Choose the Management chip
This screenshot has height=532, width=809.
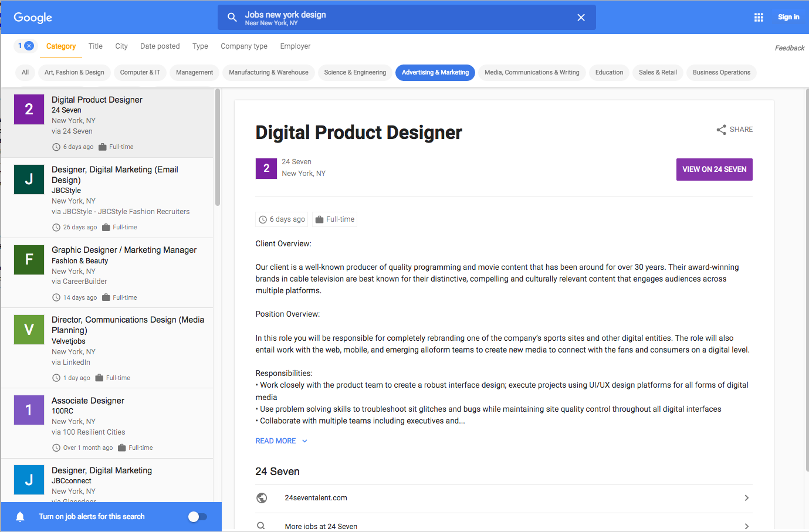195,73
